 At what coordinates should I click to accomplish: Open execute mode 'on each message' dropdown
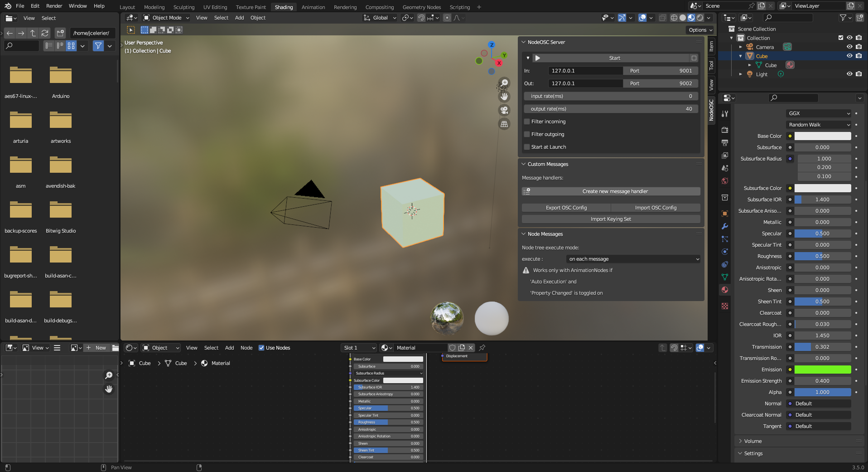633,259
